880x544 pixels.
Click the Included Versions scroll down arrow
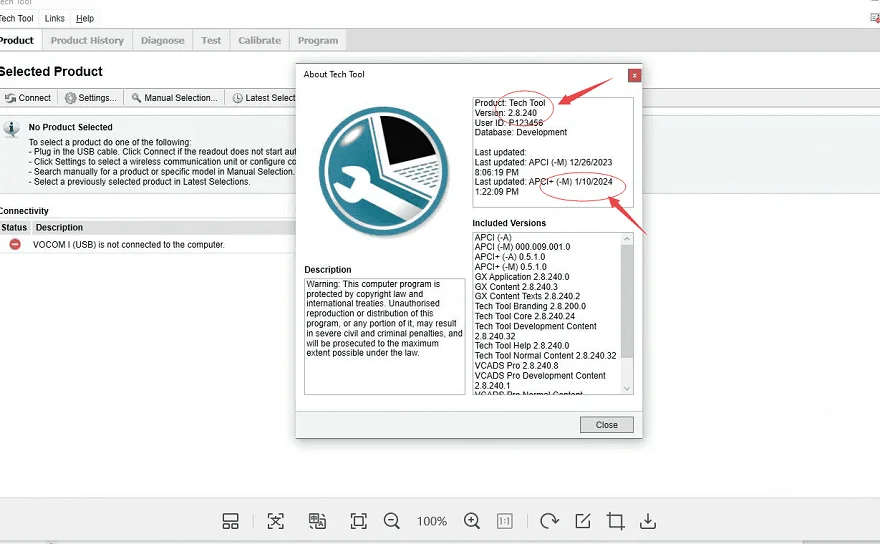point(627,388)
